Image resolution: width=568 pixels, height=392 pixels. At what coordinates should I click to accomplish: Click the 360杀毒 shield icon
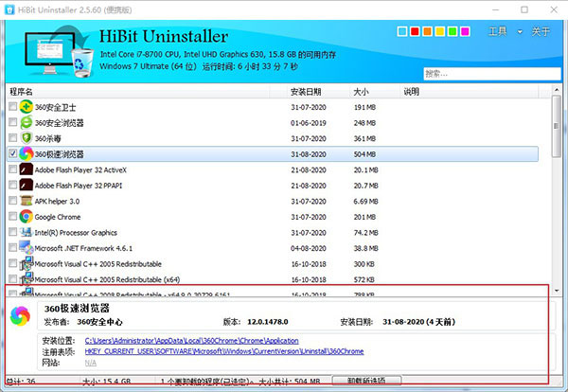click(27, 138)
